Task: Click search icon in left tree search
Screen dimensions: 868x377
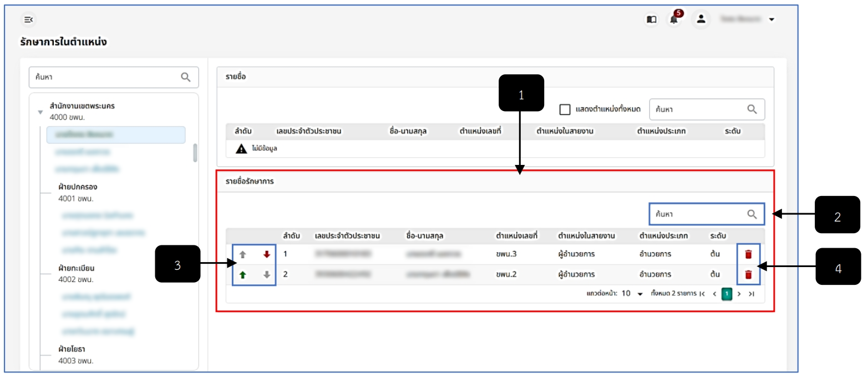Action: tap(186, 77)
